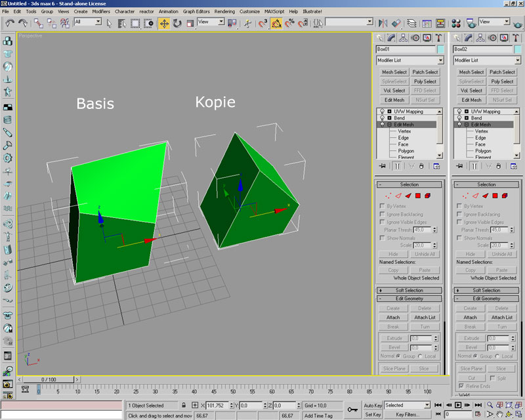Open the 'All' selection filter dropdown
Screen dimensions: 525x420
pyautogui.click(x=88, y=22)
